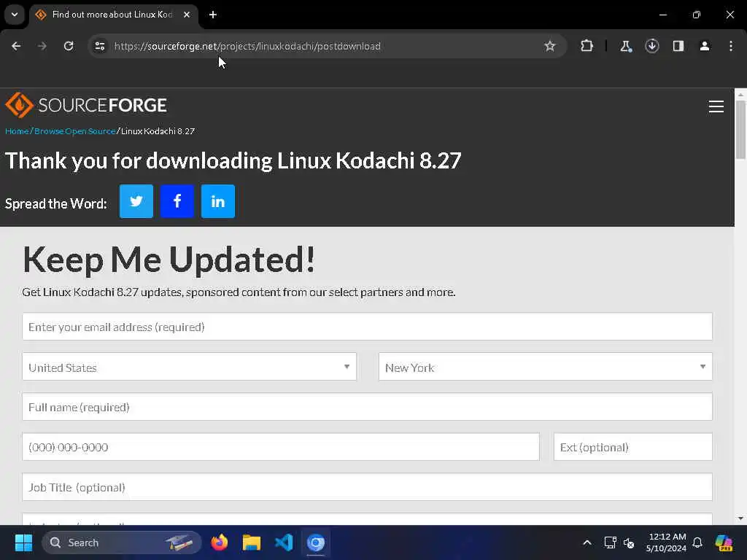Screen dimensions: 747x560
Task: Go forward with the forward arrow
Action: [x=42, y=46]
